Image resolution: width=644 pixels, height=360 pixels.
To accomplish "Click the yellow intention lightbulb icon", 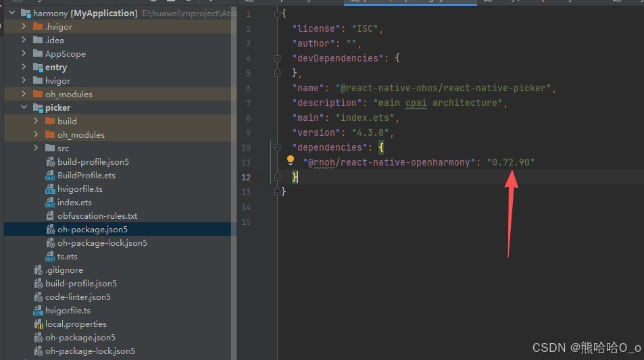I will [x=291, y=160].
